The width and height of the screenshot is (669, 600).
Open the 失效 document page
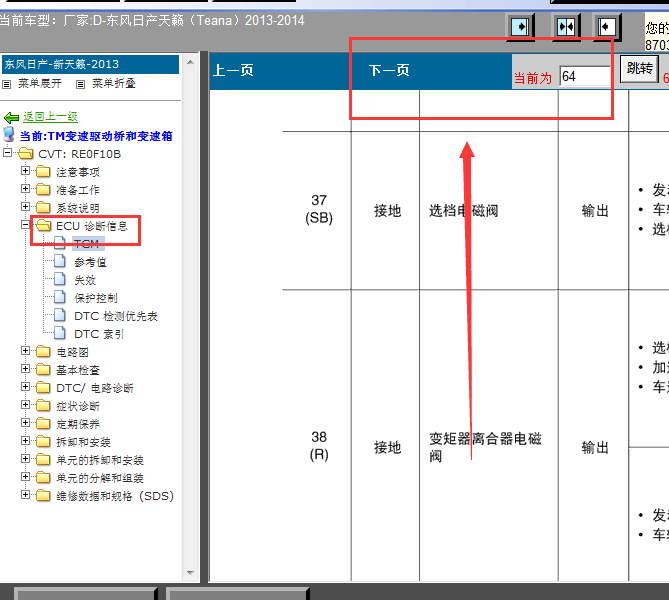[85, 280]
